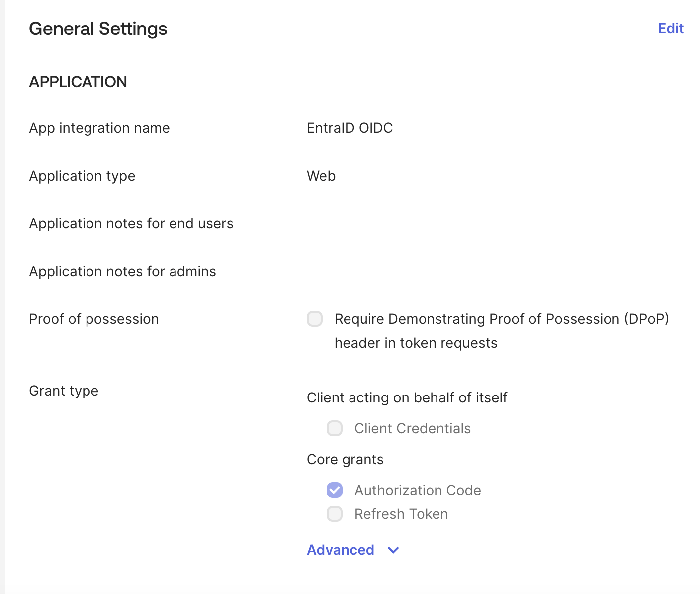Click the Authorization Code label text

click(x=418, y=490)
